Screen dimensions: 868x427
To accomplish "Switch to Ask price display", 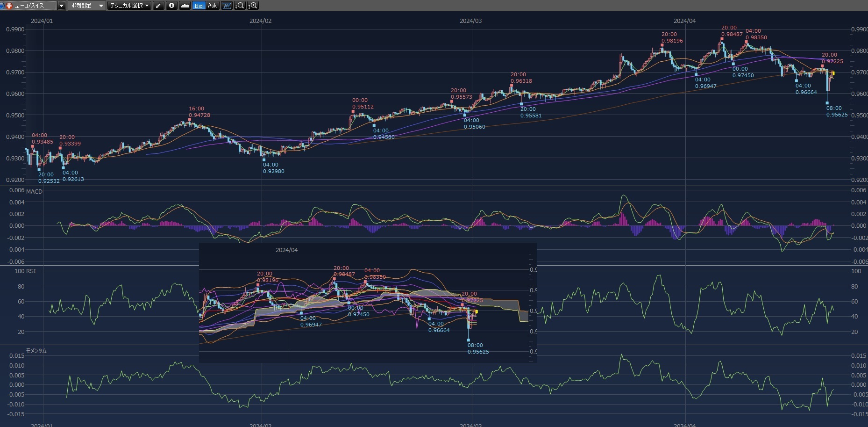I will 212,6.
